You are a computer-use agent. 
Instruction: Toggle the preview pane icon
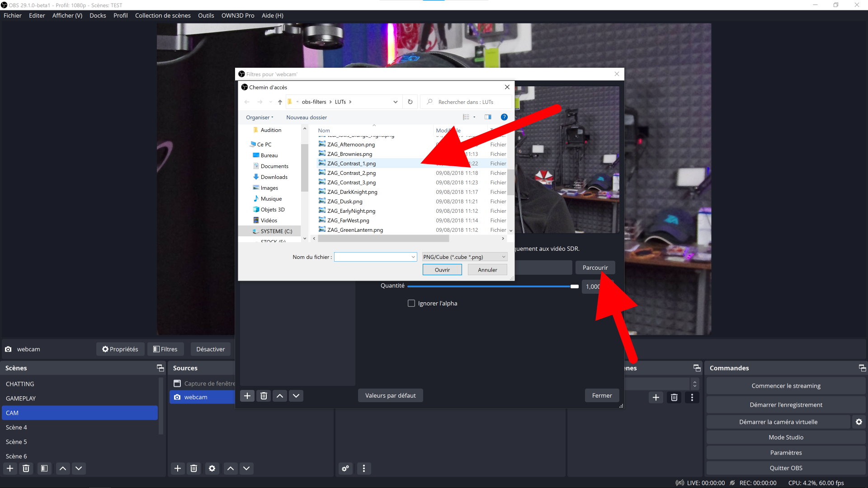point(488,117)
